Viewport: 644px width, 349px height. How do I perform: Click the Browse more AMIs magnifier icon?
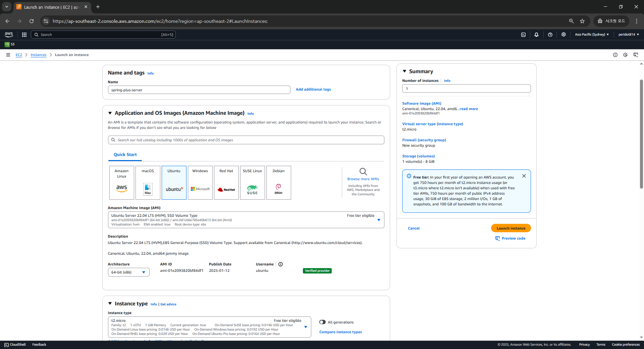point(363,171)
